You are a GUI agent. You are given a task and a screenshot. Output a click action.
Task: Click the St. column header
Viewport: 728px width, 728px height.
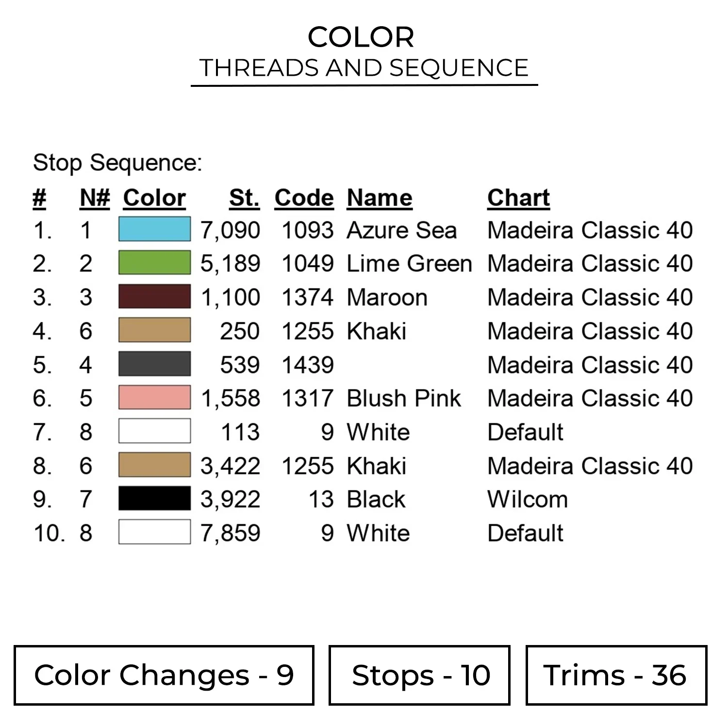pos(244,198)
